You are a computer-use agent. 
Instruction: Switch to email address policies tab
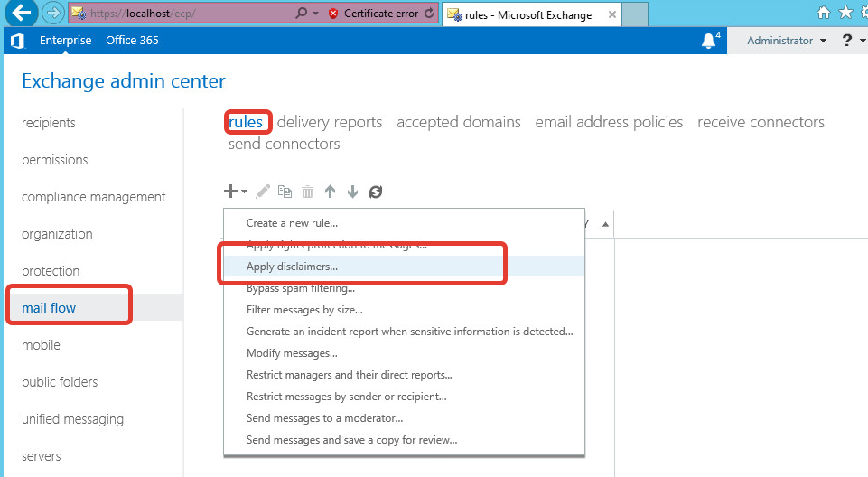point(609,122)
